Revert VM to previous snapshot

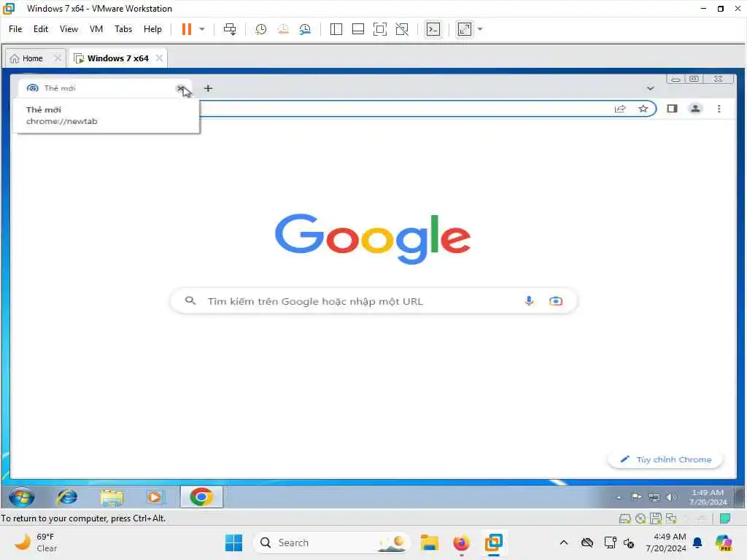pyautogui.click(x=283, y=29)
